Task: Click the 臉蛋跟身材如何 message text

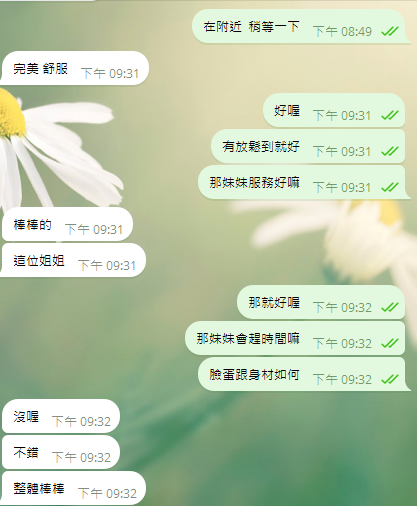Action: [255, 374]
